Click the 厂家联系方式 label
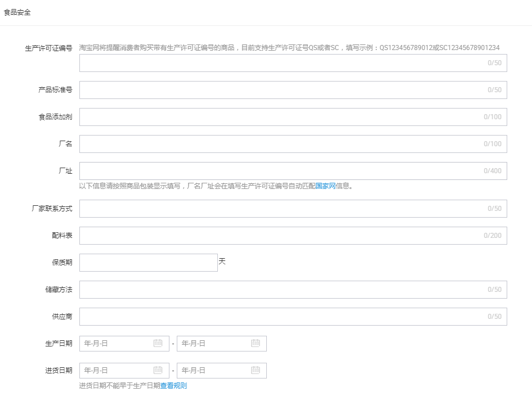 click(x=52, y=209)
